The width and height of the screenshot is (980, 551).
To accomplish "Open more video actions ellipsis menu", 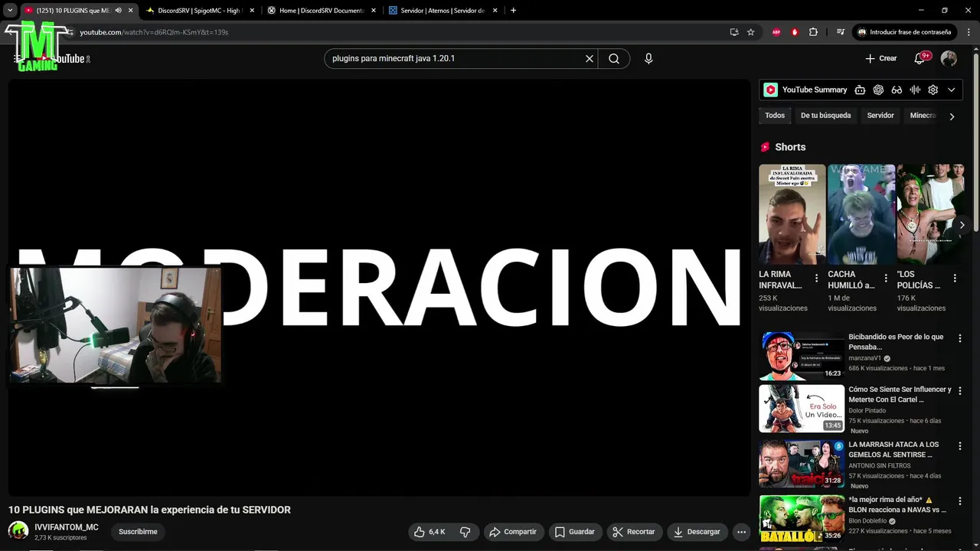I will click(741, 532).
